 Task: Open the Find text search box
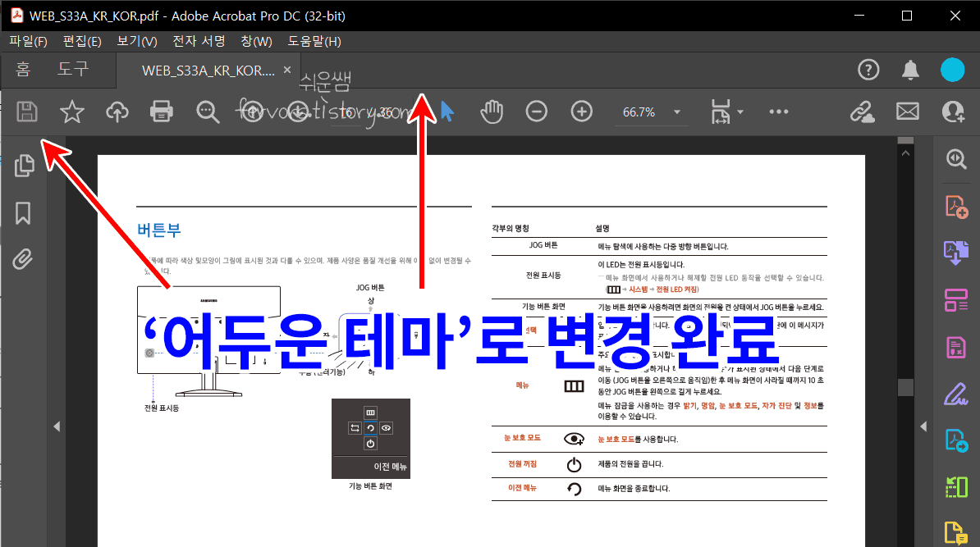tap(207, 112)
